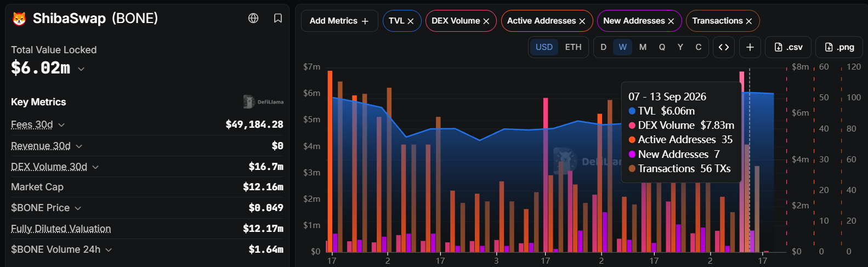Click the $BONE Price value $0.049

(266, 208)
